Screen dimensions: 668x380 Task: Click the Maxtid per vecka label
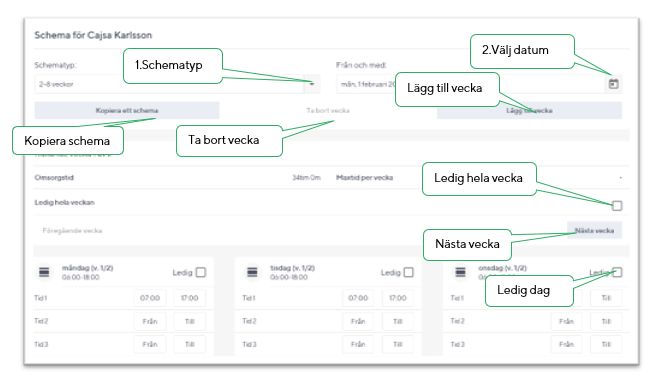pos(365,177)
